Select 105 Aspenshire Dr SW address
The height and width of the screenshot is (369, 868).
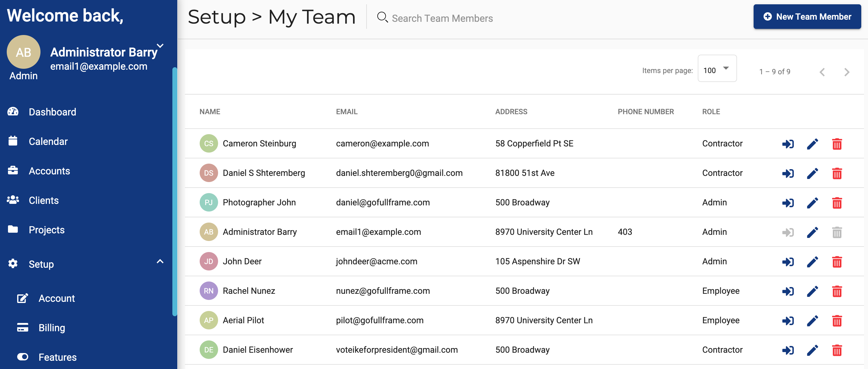click(x=537, y=262)
